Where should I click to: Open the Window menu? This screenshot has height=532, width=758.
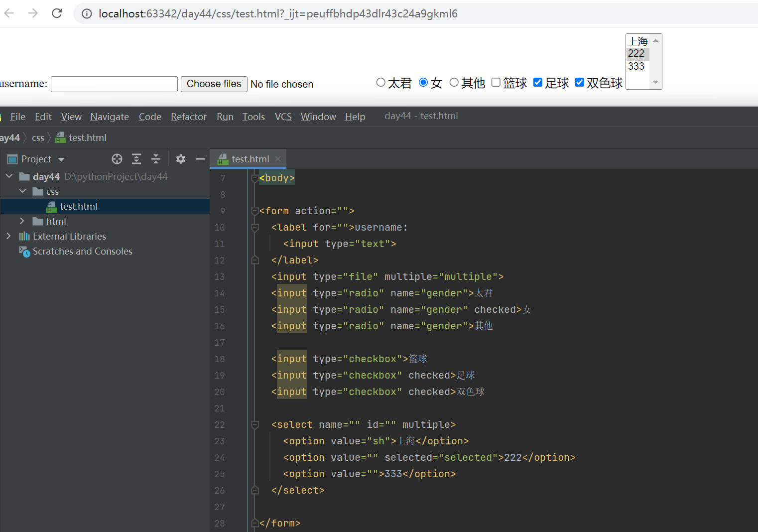318,117
